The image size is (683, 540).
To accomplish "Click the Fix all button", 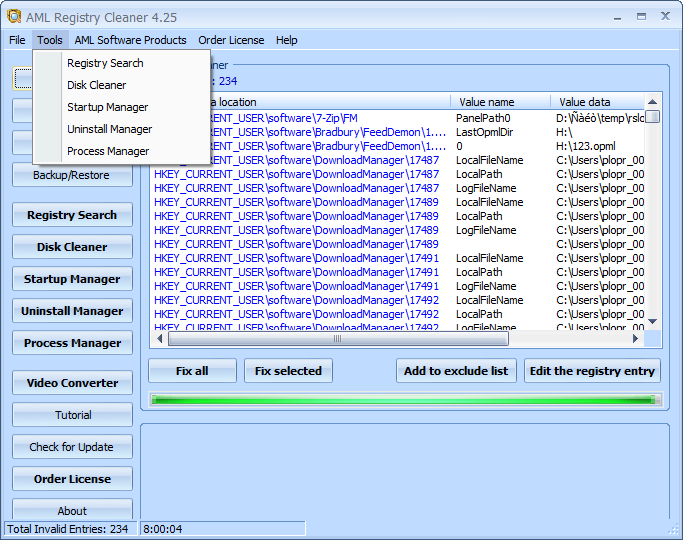I will click(x=192, y=371).
